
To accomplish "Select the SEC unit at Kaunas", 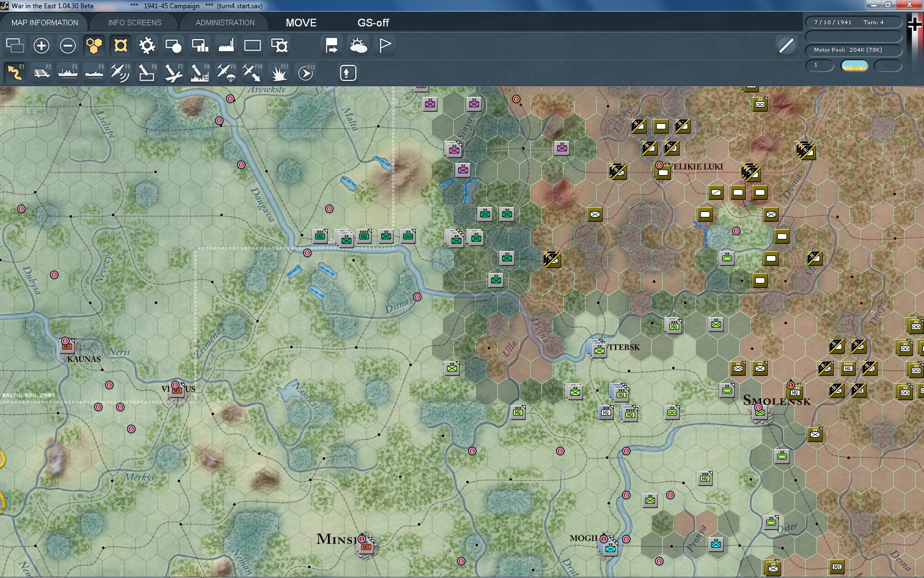I will (x=67, y=346).
